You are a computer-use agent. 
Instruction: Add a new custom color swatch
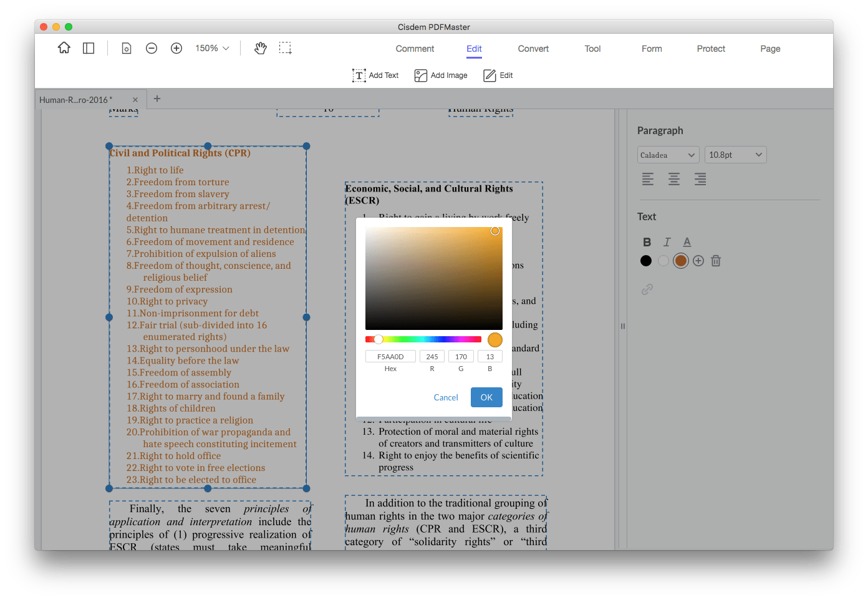[698, 261]
